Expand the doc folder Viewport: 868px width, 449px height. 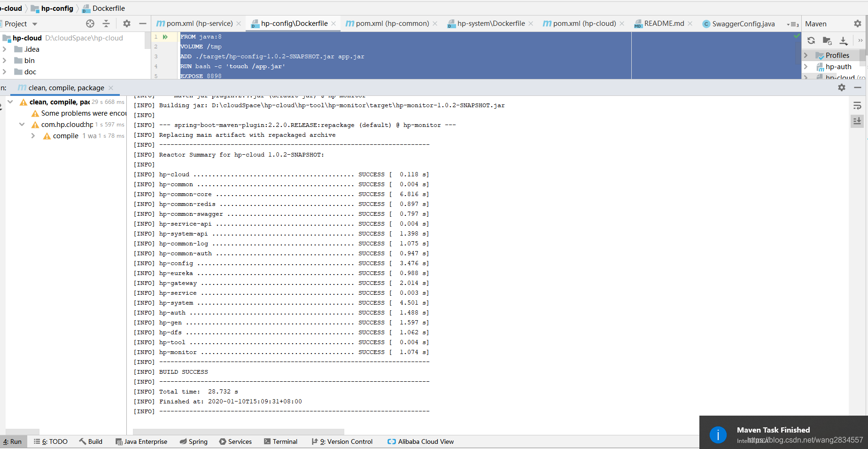point(5,71)
